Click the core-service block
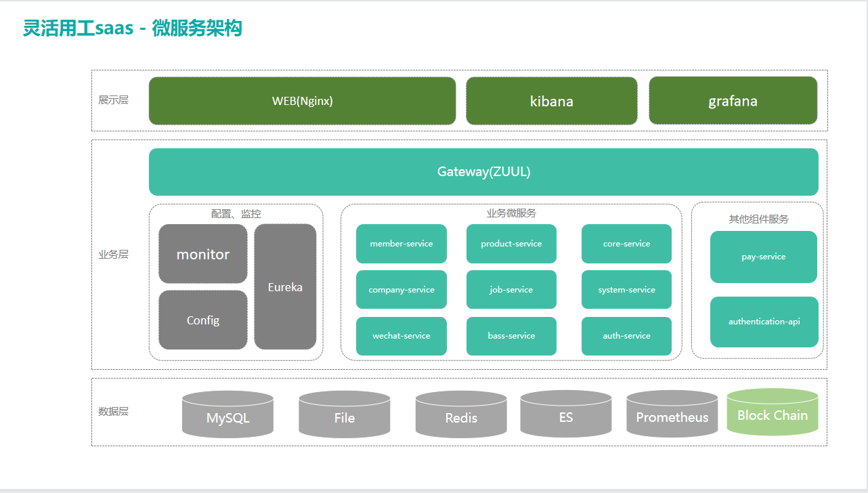 (626, 244)
